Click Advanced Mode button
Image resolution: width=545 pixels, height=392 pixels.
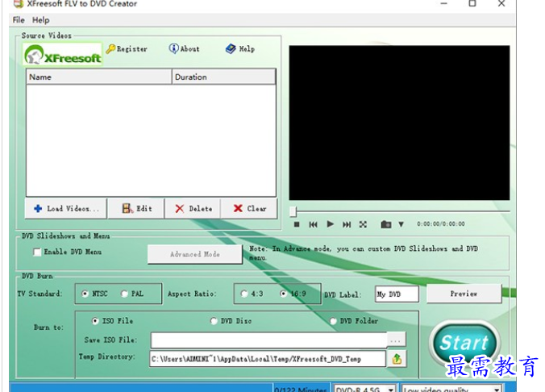tap(194, 254)
